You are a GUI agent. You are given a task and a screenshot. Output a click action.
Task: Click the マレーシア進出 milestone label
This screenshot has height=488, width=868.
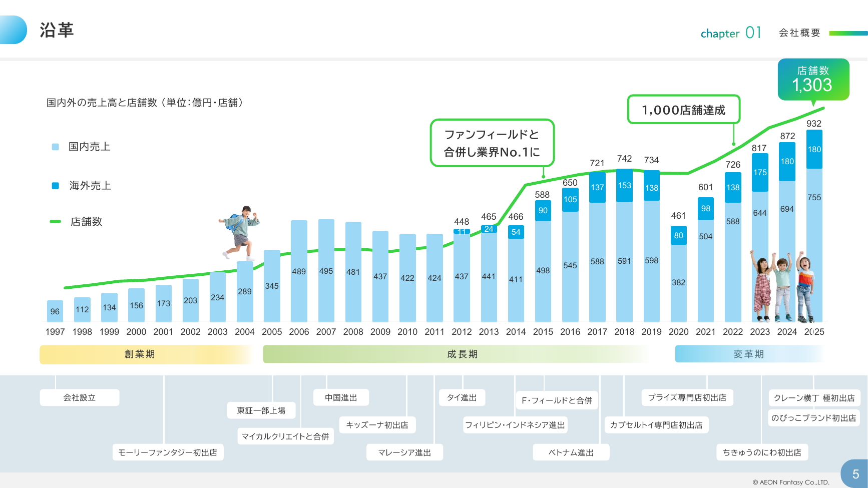(404, 452)
